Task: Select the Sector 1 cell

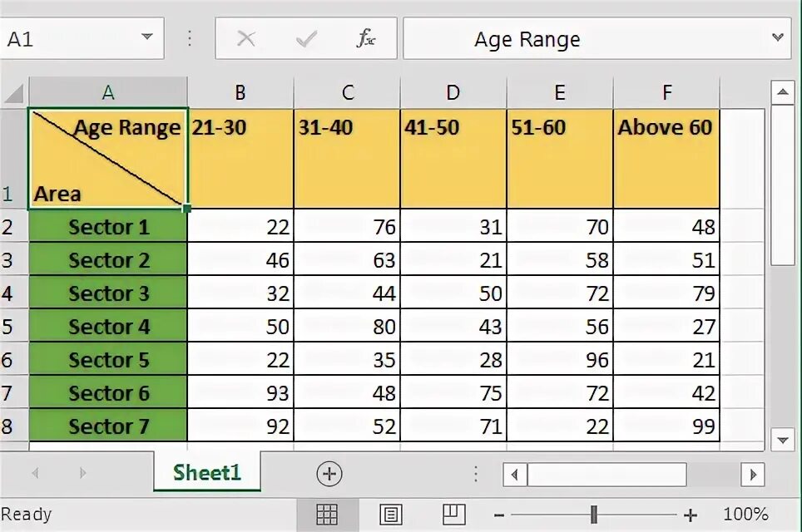Action: point(108,226)
